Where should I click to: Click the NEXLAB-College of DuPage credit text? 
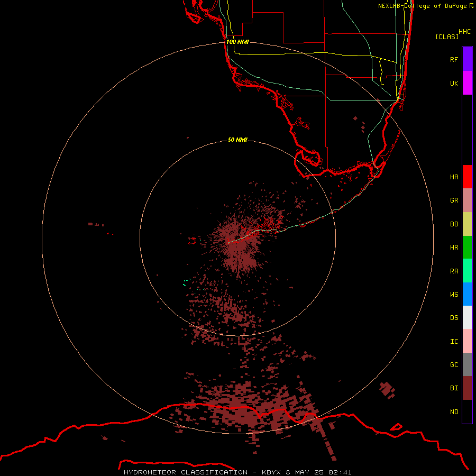pyautogui.click(x=422, y=6)
